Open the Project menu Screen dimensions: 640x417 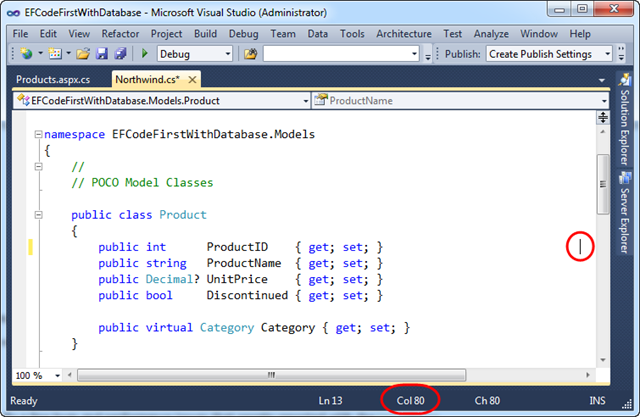pos(167,34)
